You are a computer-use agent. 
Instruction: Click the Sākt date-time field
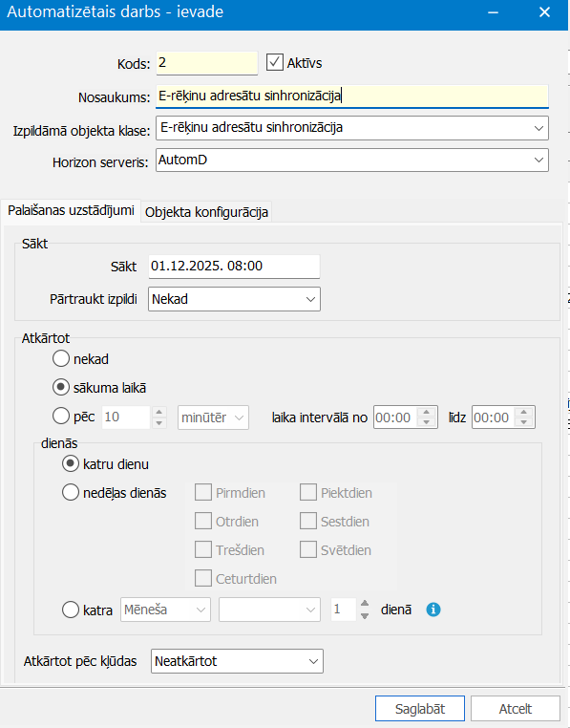coord(234,266)
